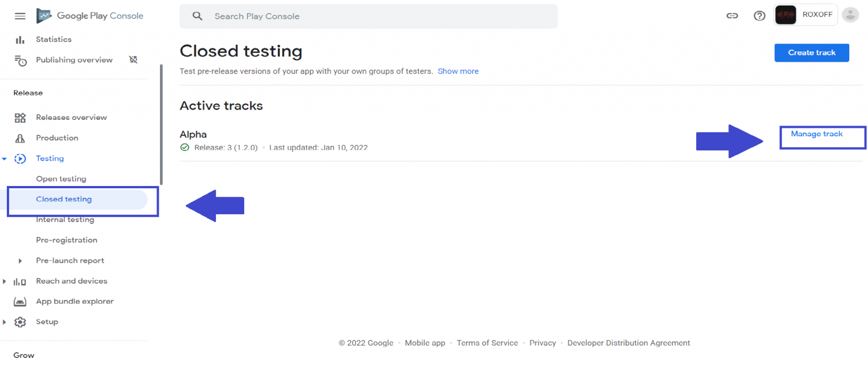Select the Releases overview grid icon
This screenshot has height=367, width=868.
tap(20, 117)
